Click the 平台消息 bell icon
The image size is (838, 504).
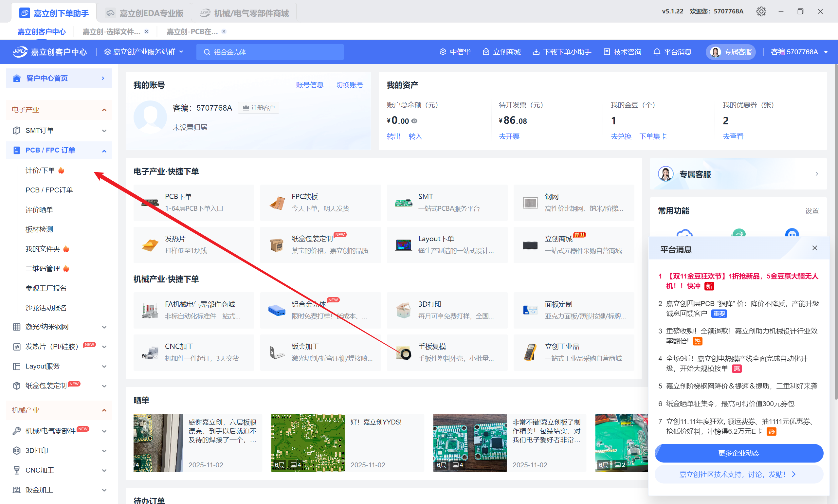[x=657, y=52]
